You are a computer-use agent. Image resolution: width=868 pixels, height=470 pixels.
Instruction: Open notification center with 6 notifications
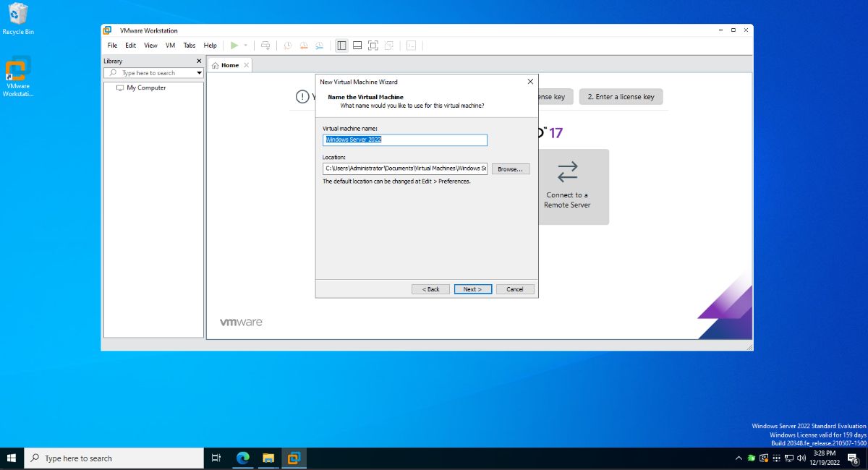[852, 458]
